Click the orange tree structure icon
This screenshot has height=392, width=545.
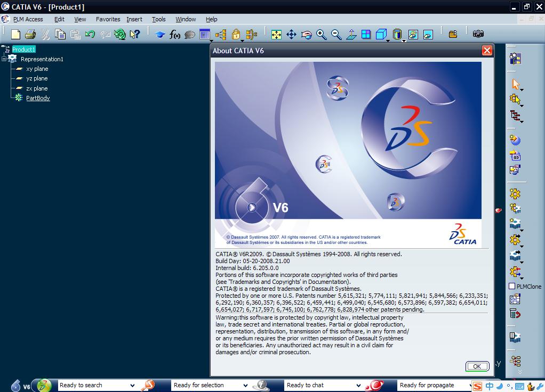point(221,35)
